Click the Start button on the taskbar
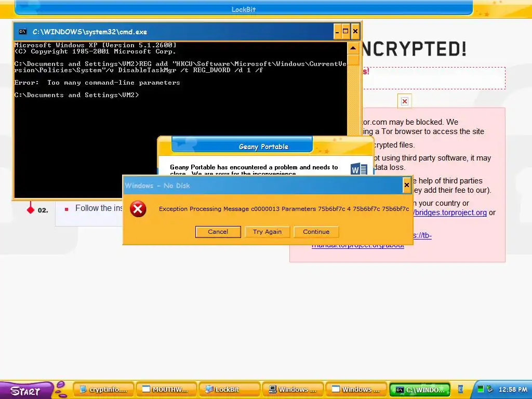 [x=27, y=391]
